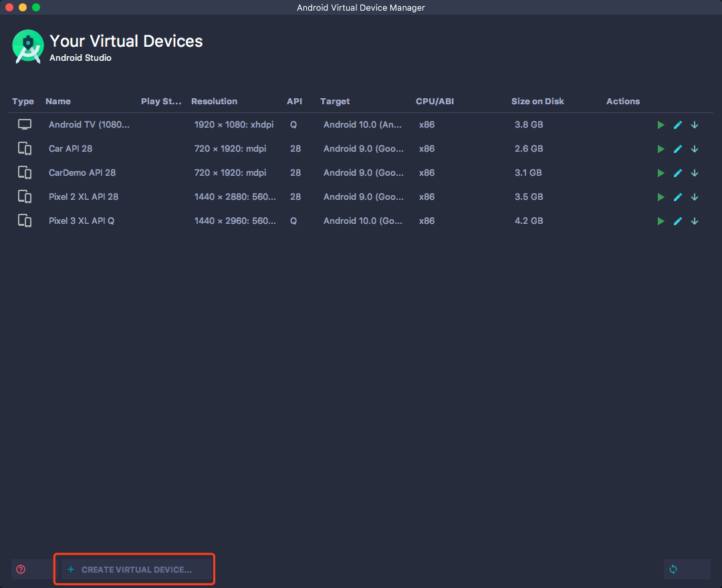Minimize the window with the yellow button
Image resolution: width=722 pixels, height=588 pixels.
(x=23, y=7)
